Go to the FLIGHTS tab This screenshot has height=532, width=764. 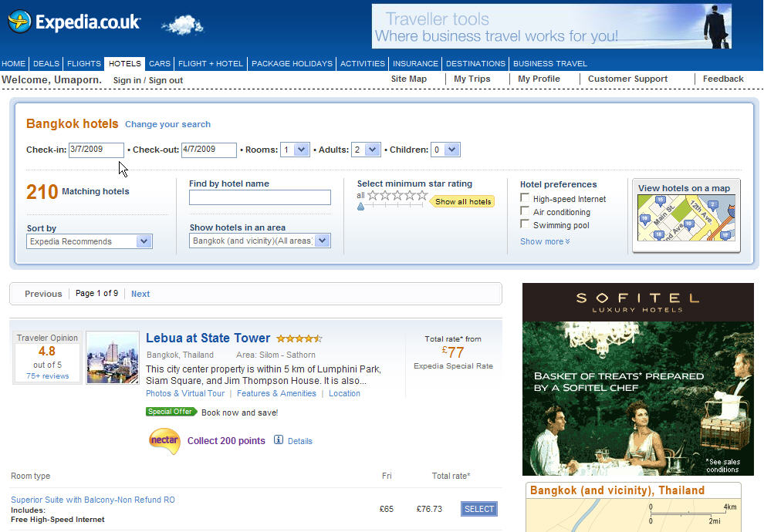[x=84, y=63]
